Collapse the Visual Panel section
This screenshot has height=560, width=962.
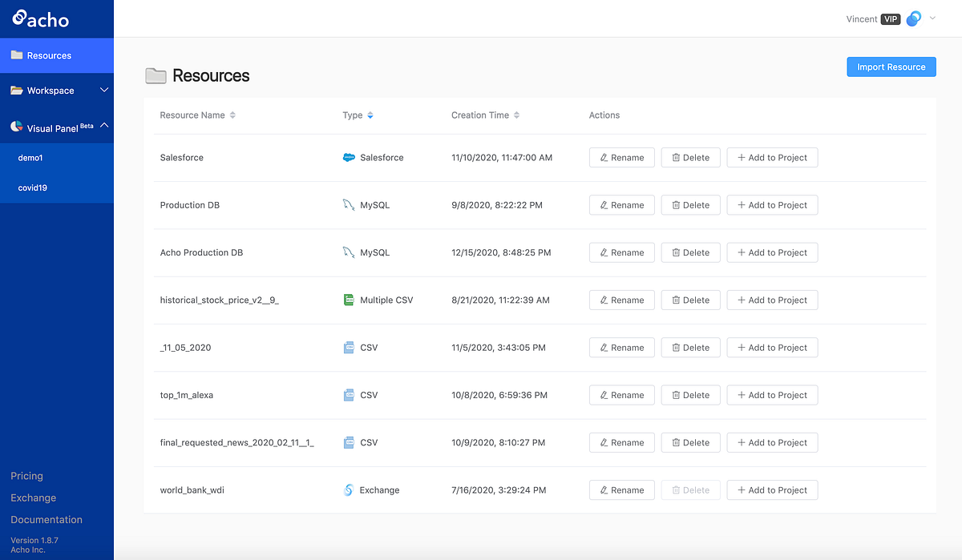click(103, 125)
